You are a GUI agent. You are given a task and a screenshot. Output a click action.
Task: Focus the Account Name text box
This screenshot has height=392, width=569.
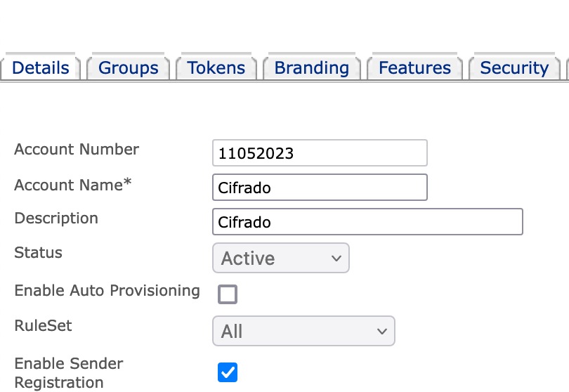click(x=320, y=188)
